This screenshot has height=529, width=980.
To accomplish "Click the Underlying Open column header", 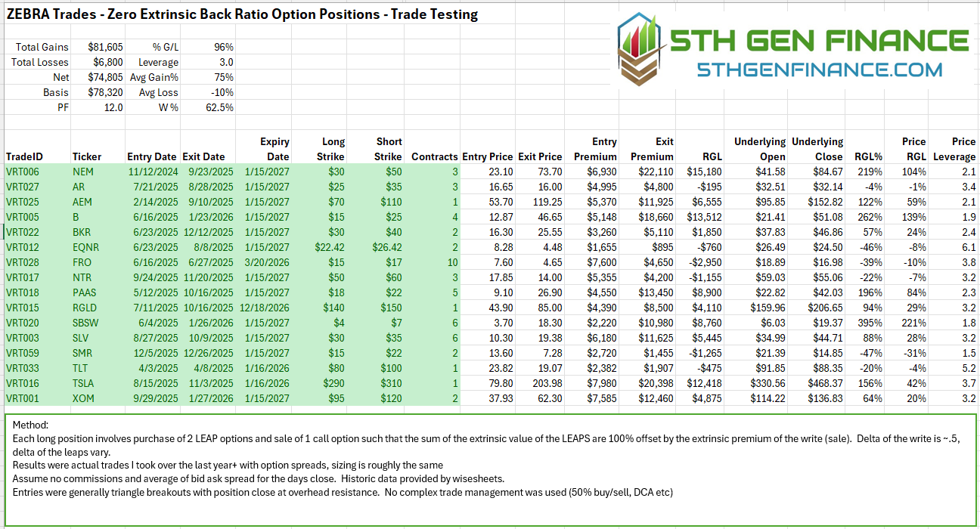I will point(759,149).
